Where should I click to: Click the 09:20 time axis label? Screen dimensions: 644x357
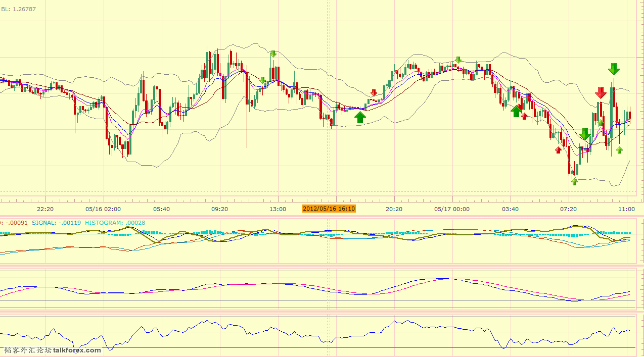[x=219, y=209]
